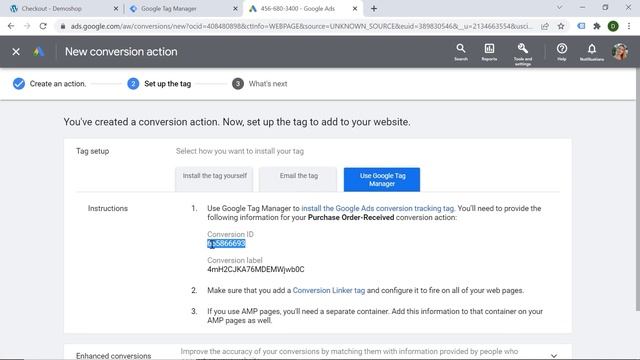Click the Conversion label heading

click(235, 260)
